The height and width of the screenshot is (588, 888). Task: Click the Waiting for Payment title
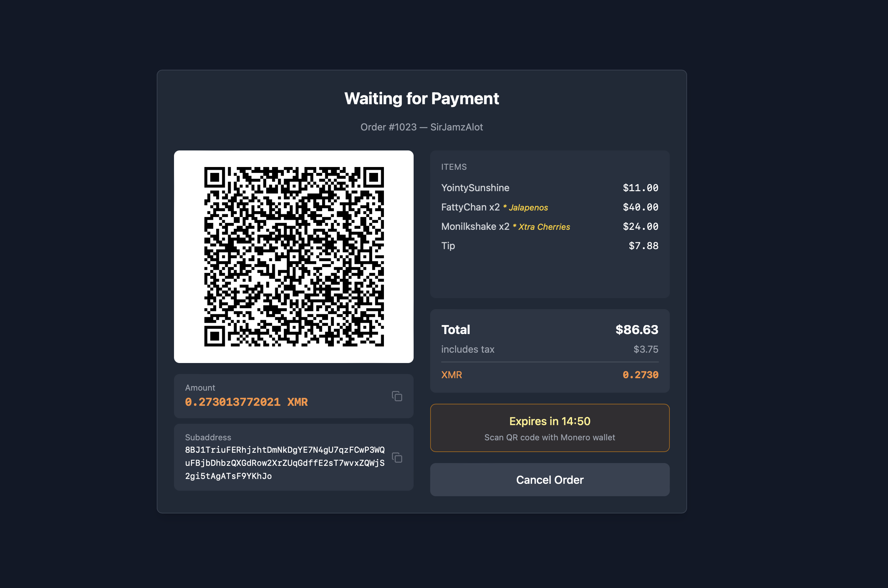(x=421, y=98)
